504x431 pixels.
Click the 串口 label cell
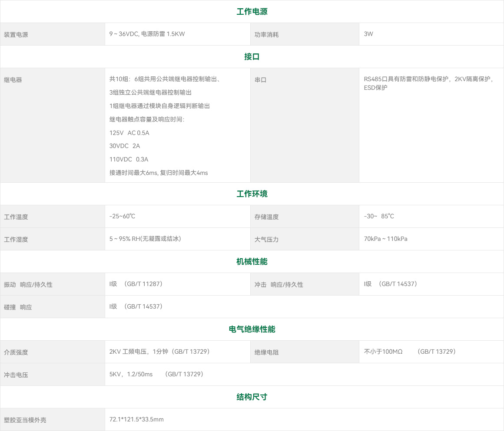[260, 80]
